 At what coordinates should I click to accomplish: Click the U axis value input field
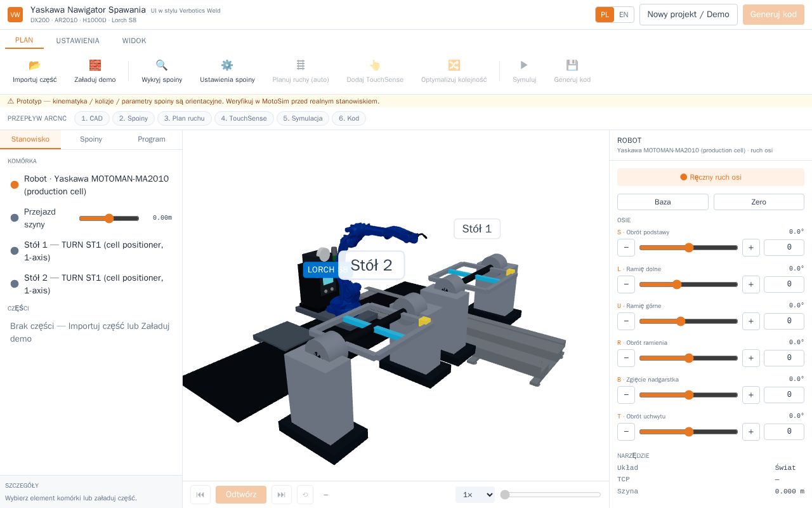(x=784, y=321)
